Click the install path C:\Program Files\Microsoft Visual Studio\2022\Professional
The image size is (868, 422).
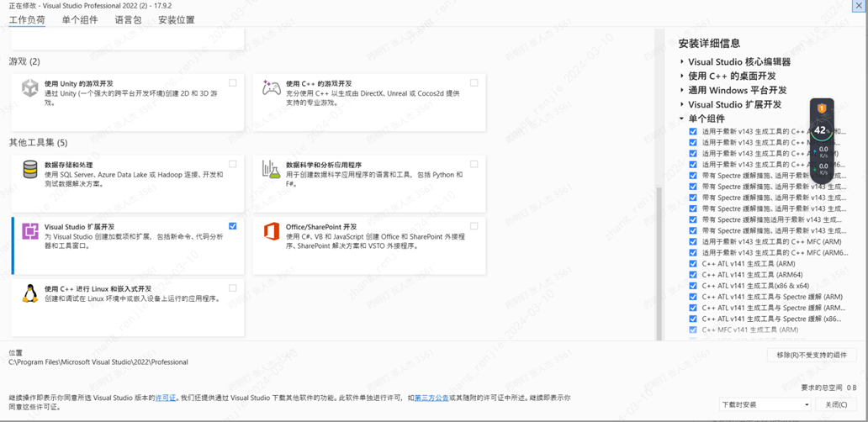click(98, 362)
